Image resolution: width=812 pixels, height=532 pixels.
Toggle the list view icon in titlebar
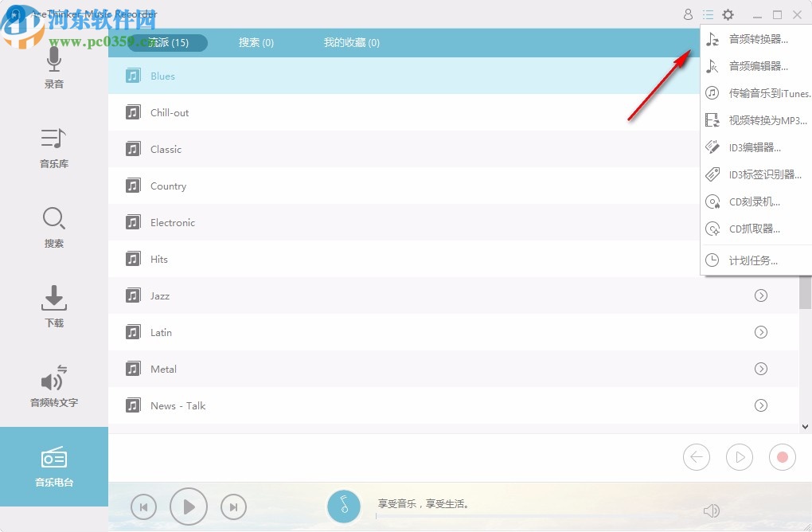pos(707,14)
